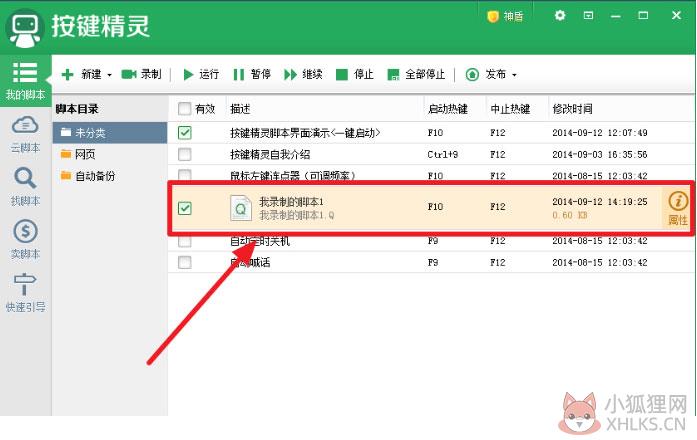Viewport: 697px width, 440px height.
Task: Open the 我的脚本 sidebar tab
Action: point(25,81)
